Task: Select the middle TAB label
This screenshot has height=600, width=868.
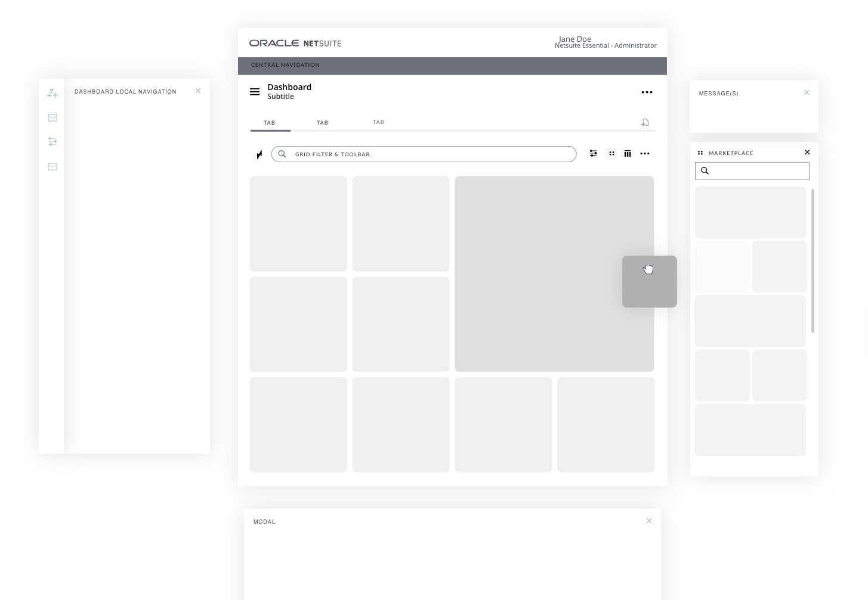Action: [x=322, y=123]
